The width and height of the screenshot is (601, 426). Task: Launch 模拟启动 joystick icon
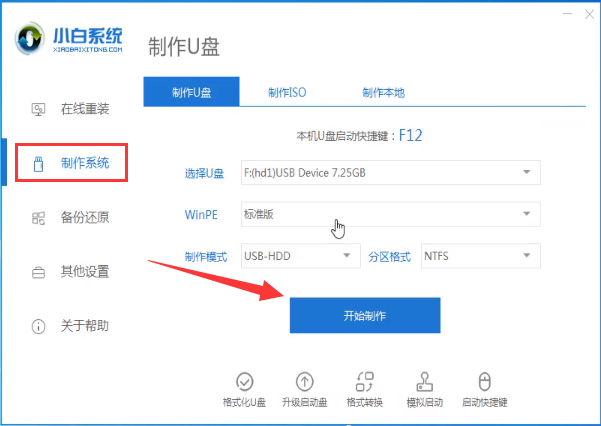pyautogui.click(x=425, y=382)
